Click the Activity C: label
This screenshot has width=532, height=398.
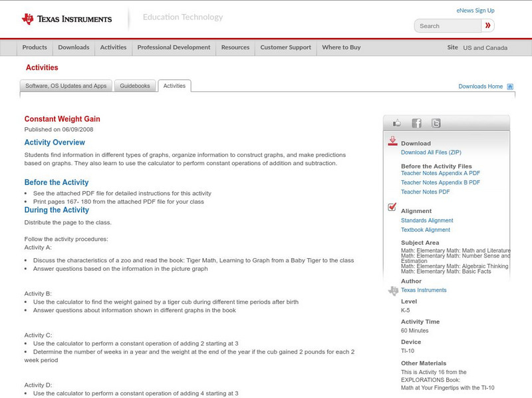tap(38, 335)
